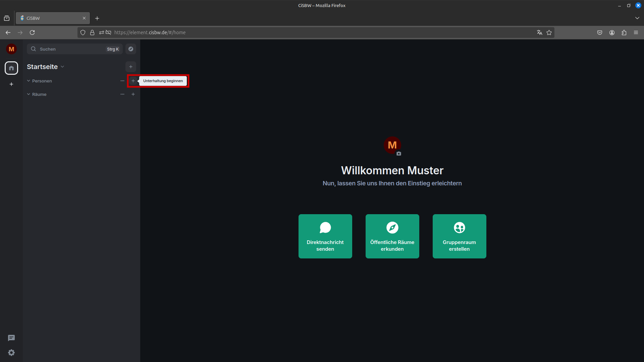Open the Startseite dropdown chevron

pos(62,67)
